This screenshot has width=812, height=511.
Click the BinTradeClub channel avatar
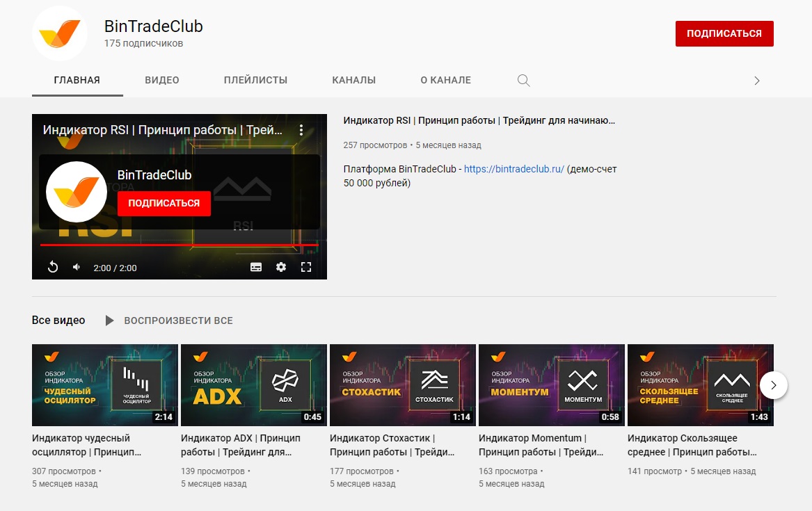coord(59,33)
